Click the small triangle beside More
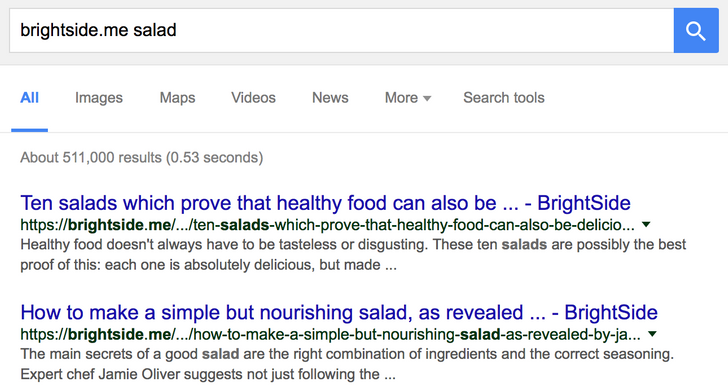The image size is (728, 388). [427, 98]
